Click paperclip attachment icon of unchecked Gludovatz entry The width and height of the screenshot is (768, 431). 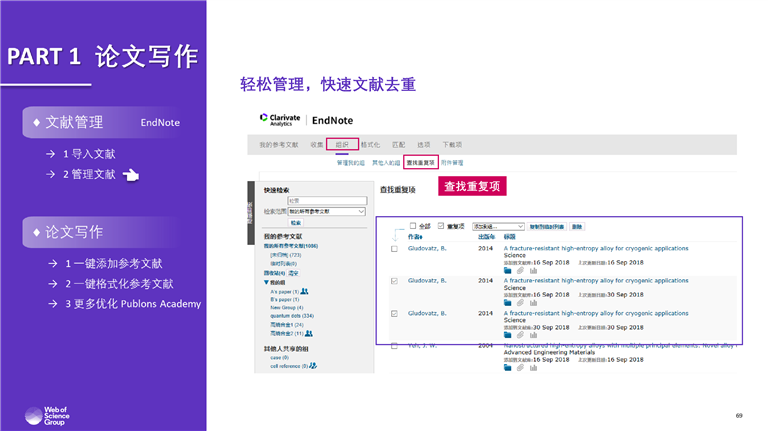(520, 270)
